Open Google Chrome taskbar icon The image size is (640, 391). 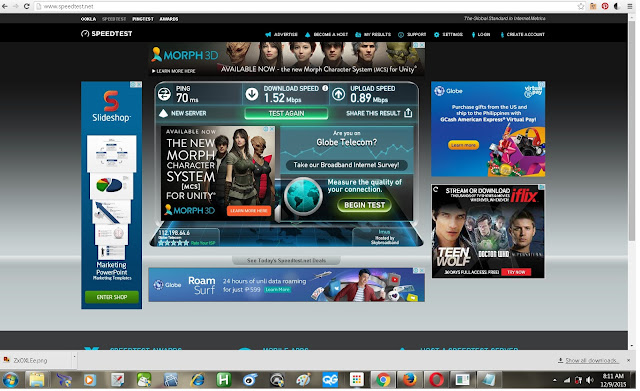(x=382, y=380)
